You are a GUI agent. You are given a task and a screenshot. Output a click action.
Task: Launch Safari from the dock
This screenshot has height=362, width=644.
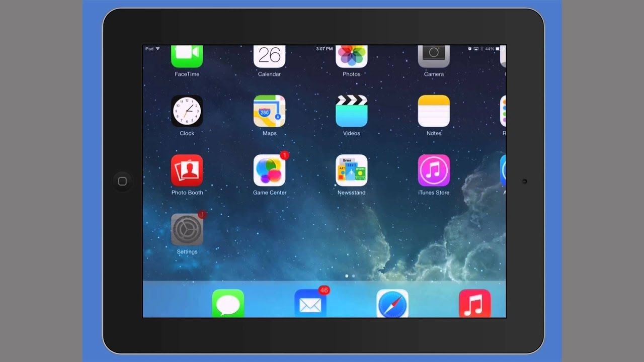(x=392, y=303)
